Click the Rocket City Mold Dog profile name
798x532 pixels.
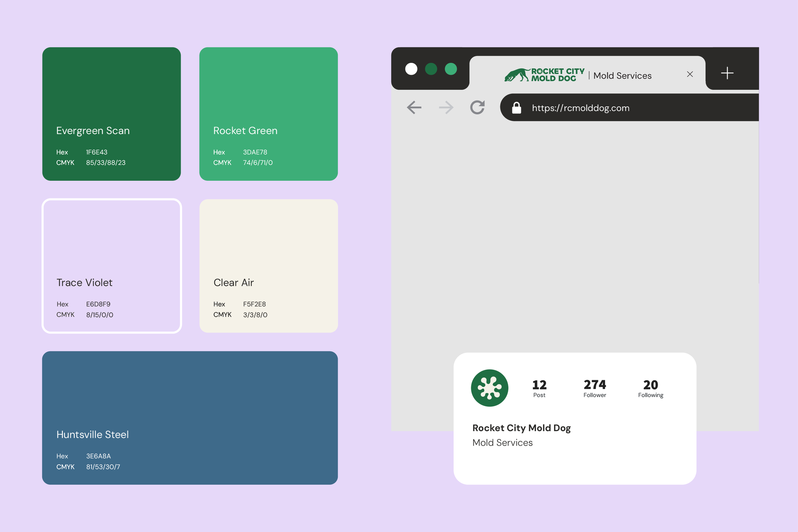click(x=522, y=428)
